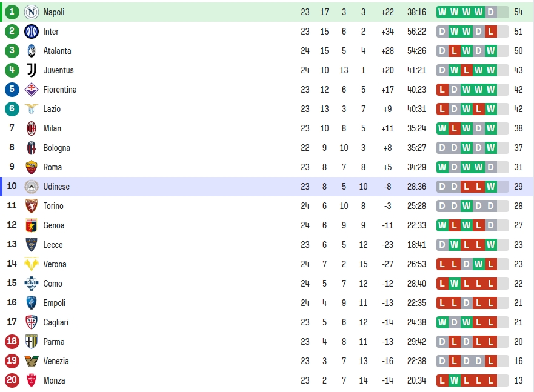Open the Juventus logo icon
Screen dimensions: 534x392
[32, 70]
